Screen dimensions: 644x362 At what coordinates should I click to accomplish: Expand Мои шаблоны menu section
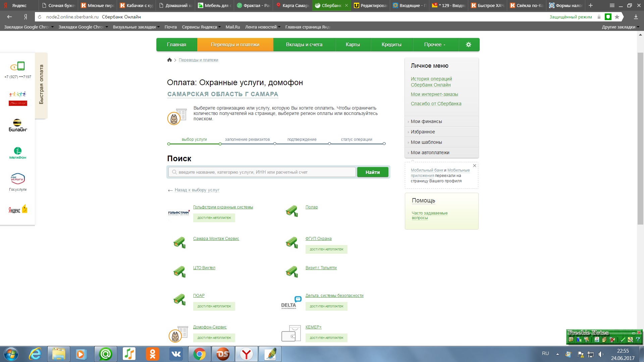click(426, 142)
